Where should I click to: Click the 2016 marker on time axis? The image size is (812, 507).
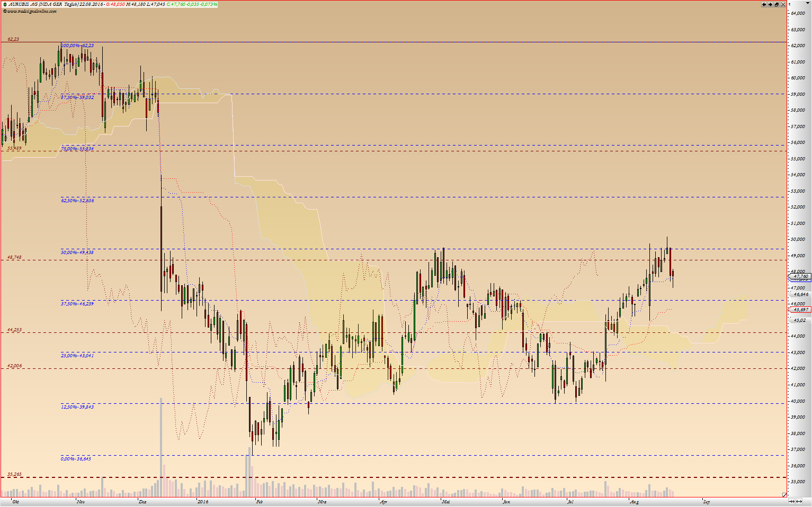203,502
